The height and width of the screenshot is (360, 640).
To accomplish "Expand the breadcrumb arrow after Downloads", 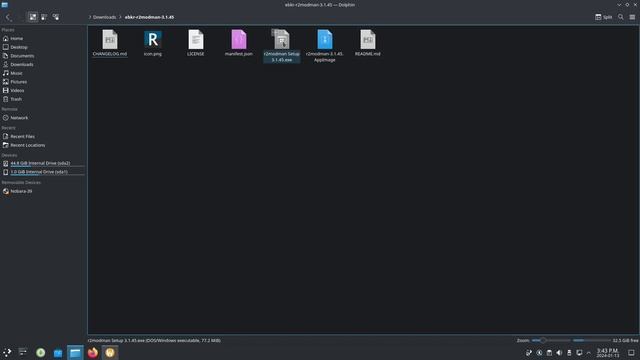I will [120, 17].
